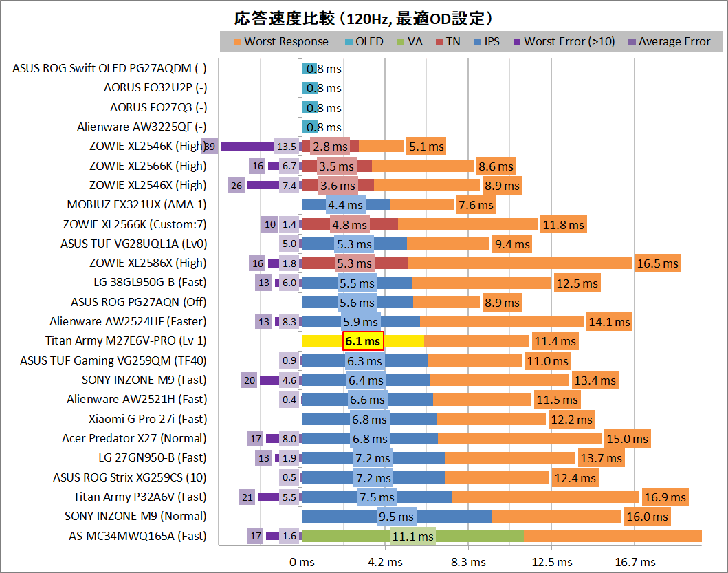This screenshot has height=573, width=728.
Task: Click the 26 worst error value
Action: (236, 186)
